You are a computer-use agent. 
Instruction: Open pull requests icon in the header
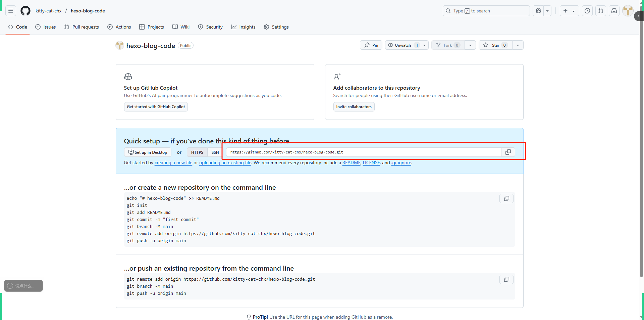click(601, 11)
